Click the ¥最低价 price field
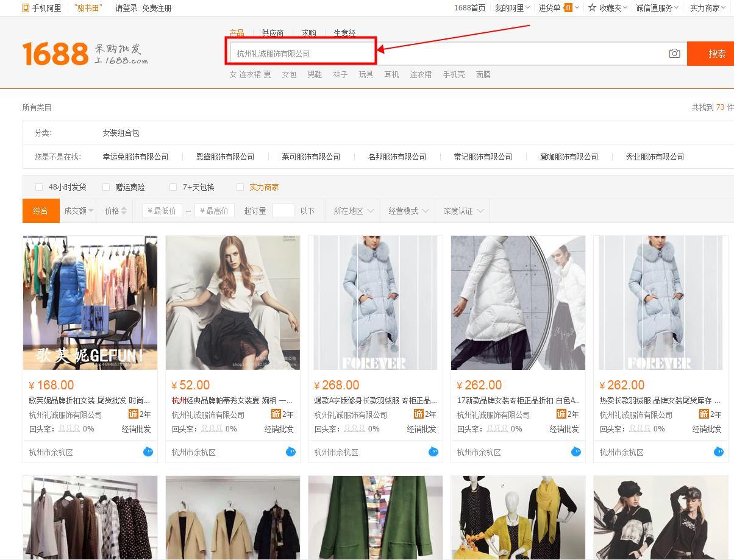734x560 pixels. [x=162, y=211]
